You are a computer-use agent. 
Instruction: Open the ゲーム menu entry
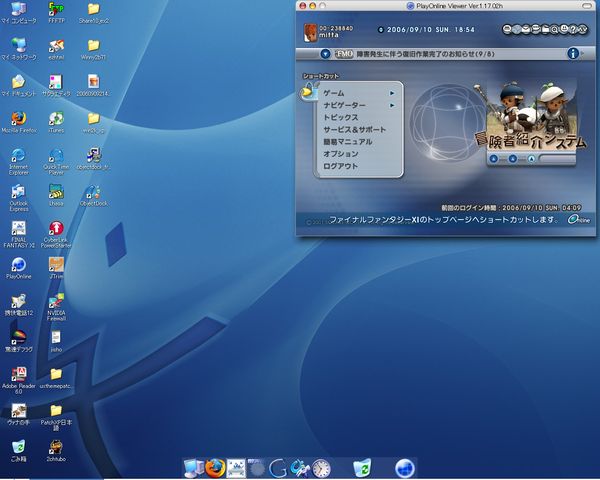point(334,93)
